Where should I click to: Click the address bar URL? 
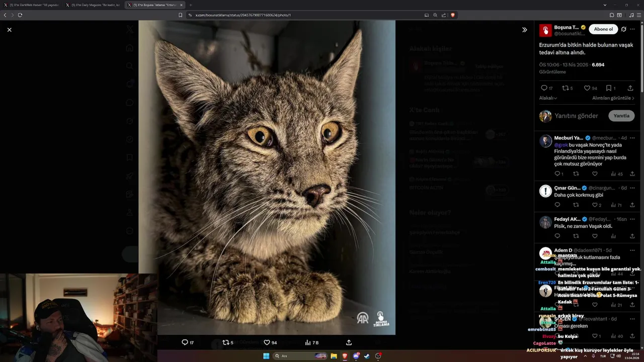[x=243, y=15]
